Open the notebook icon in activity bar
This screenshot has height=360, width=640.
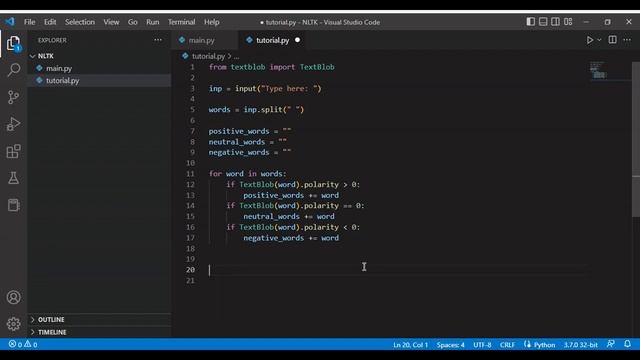tap(13, 205)
